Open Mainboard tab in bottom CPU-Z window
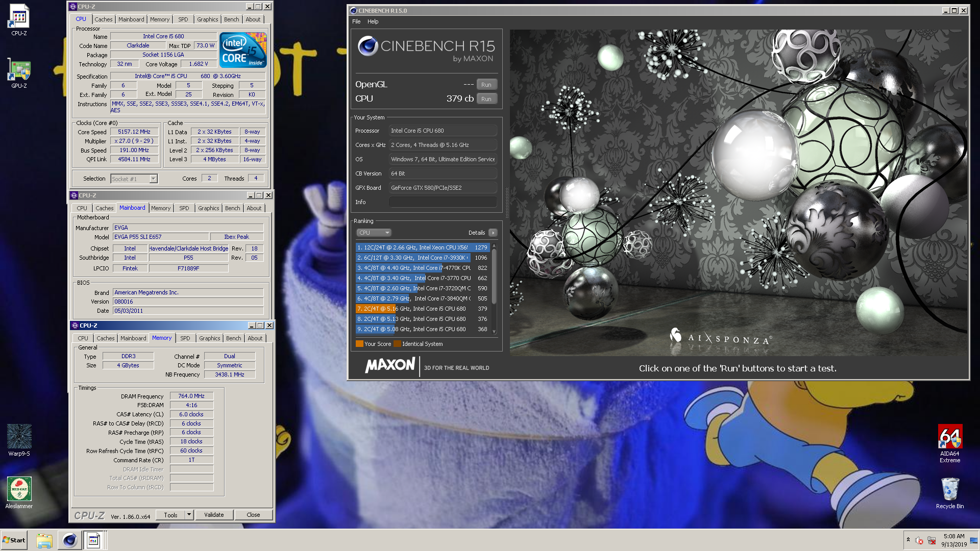The width and height of the screenshot is (980, 551). [133, 338]
